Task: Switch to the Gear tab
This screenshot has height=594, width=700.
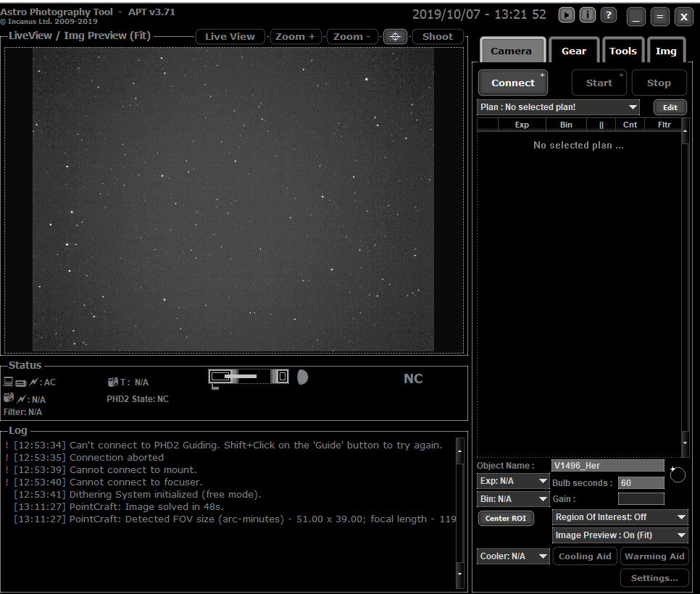Action: pyautogui.click(x=574, y=51)
